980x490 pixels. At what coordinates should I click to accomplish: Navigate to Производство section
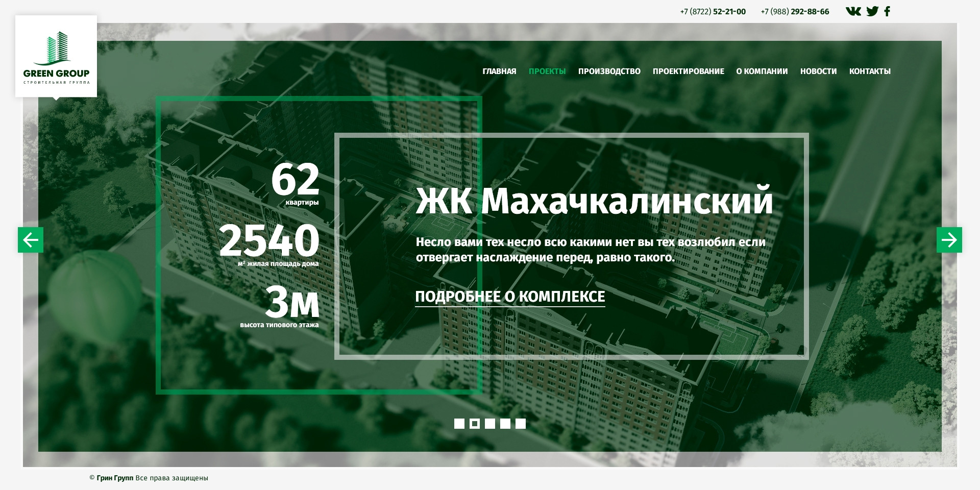[x=609, y=71]
